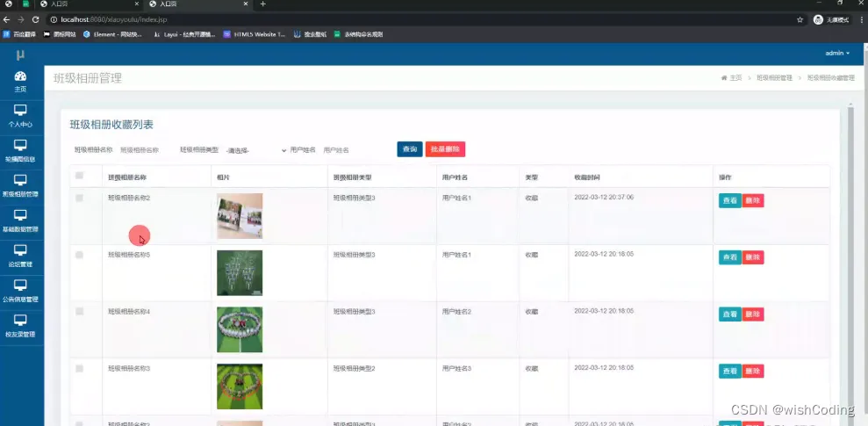The width and height of the screenshot is (868, 426).
Task: Open 班级相册管理 in the sidebar
Action: click(x=20, y=186)
